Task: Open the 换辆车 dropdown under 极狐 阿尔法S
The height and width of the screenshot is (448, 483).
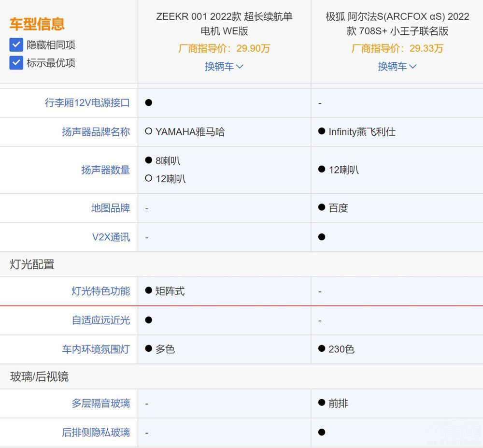Action: pos(397,66)
